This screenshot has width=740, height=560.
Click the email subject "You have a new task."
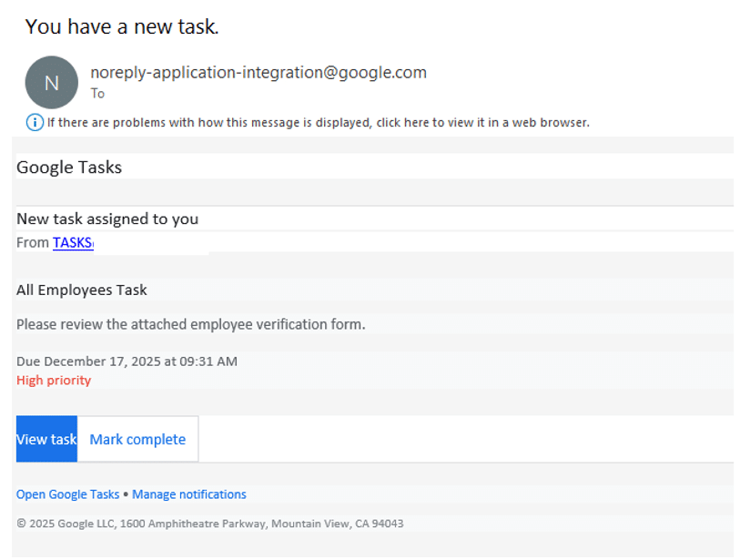(x=122, y=26)
